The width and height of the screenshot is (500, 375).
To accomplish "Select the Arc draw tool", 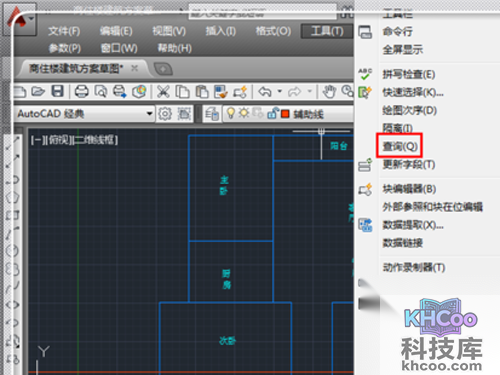I will point(13,233).
